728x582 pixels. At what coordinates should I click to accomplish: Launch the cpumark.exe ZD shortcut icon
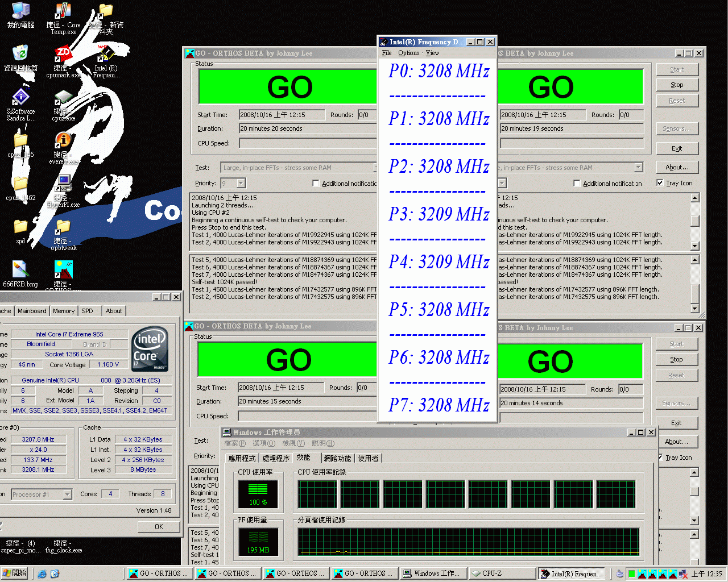pos(63,55)
